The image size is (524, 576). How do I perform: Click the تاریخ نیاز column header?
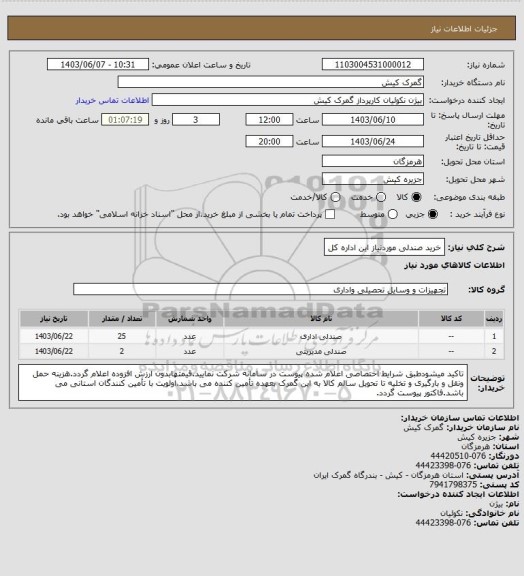click(x=54, y=318)
